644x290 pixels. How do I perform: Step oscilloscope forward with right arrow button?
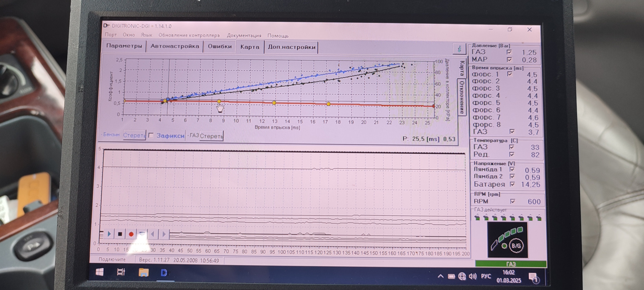tap(164, 234)
